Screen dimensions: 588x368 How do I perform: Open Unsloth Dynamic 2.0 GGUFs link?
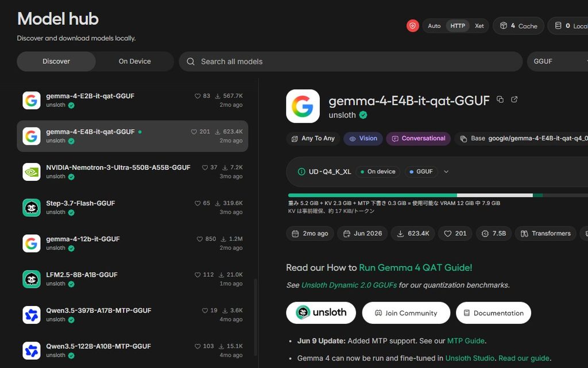pos(349,285)
